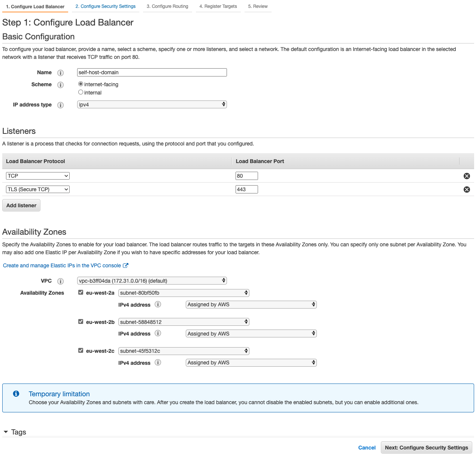This screenshot has height=457, width=476.
Task: Uncheck the eu-west-2a availability zone
Action: click(x=81, y=292)
